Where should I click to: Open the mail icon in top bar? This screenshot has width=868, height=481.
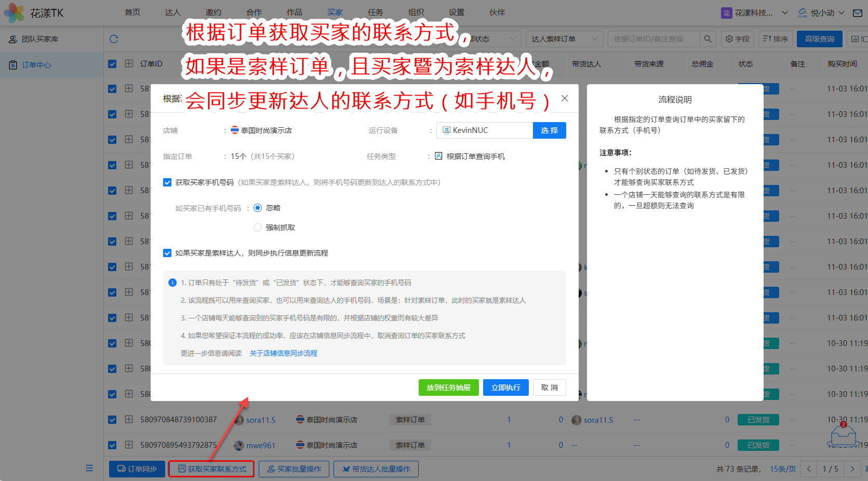[858, 13]
